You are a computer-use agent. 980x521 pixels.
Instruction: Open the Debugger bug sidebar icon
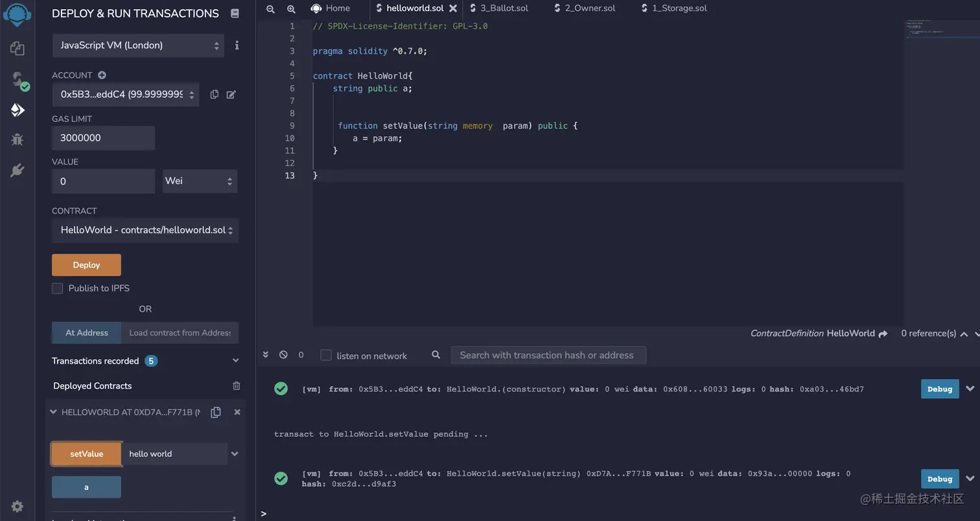pos(17,139)
